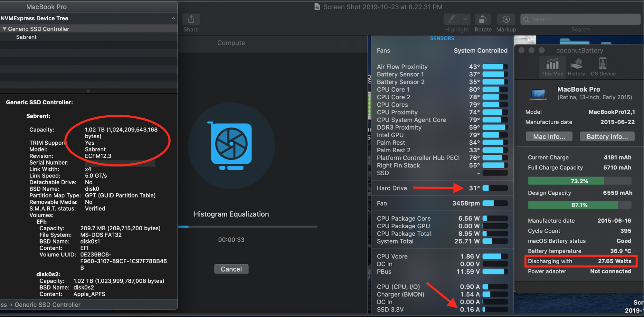Click the 3458rpm fan speed value
644x317 pixels.
pyautogui.click(x=466, y=203)
